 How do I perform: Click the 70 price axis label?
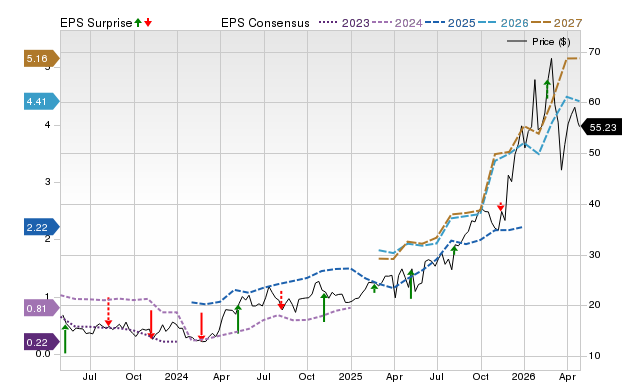click(x=594, y=52)
